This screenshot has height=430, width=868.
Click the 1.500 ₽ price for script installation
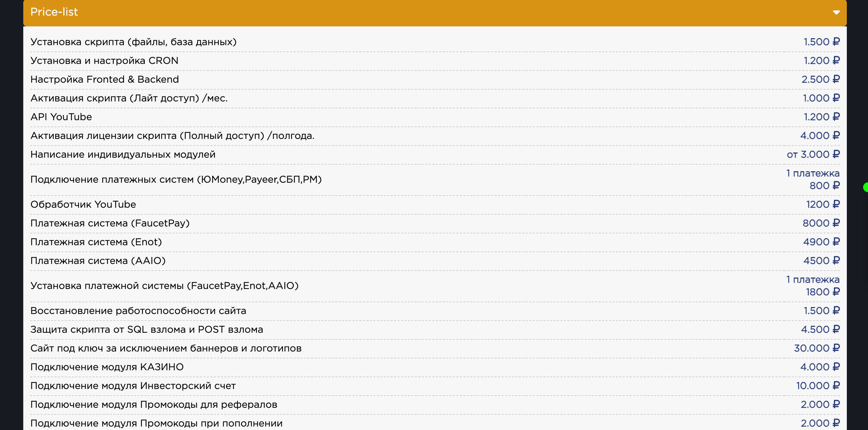(821, 42)
